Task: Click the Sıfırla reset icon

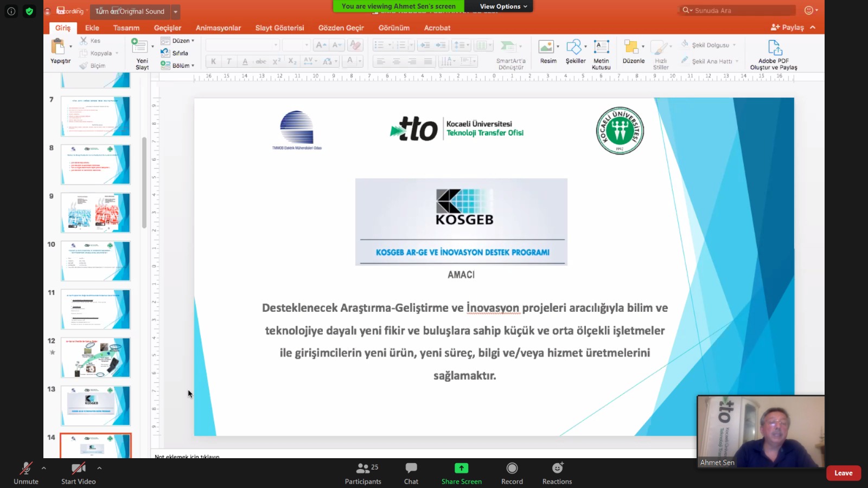Action: [x=165, y=53]
